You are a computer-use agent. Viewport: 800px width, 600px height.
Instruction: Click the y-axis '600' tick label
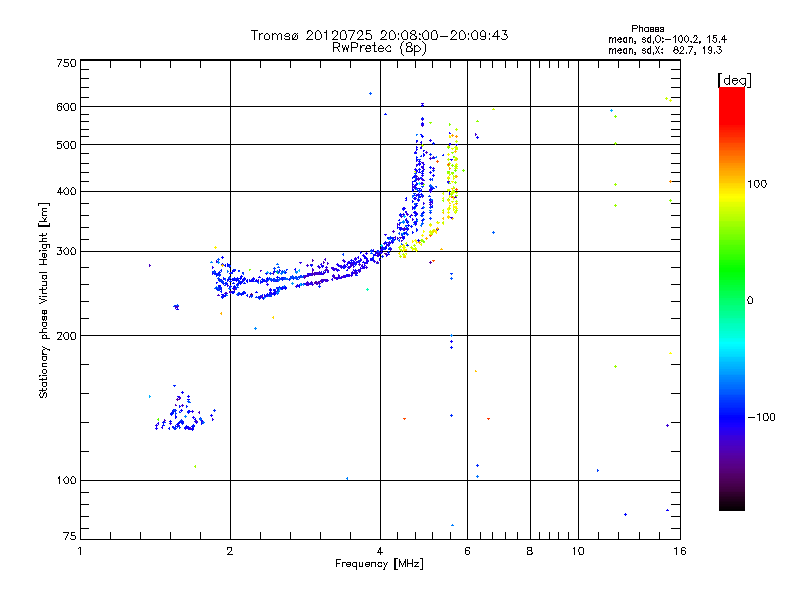pyautogui.click(x=66, y=107)
